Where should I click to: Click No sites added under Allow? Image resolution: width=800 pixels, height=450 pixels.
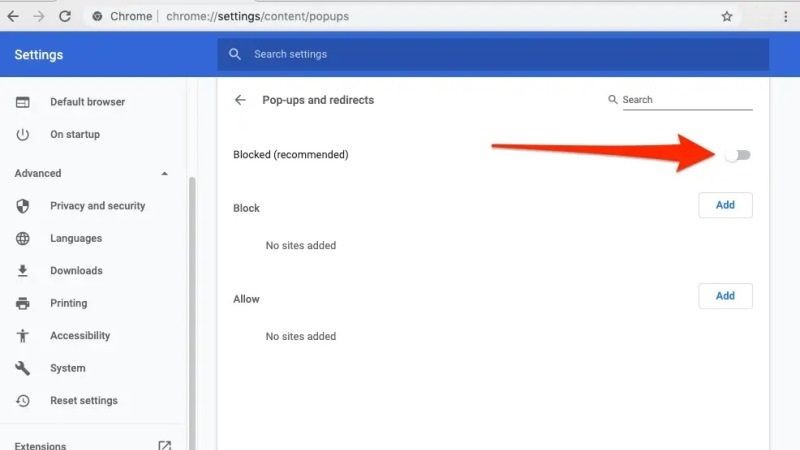pyautogui.click(x=301, y=336)
